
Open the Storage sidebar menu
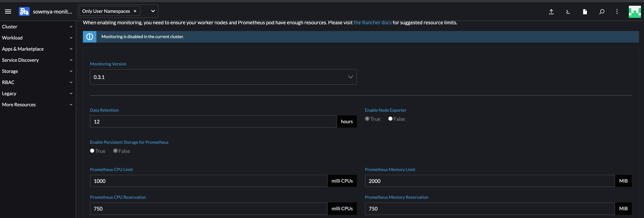click(x=38, y=71)
